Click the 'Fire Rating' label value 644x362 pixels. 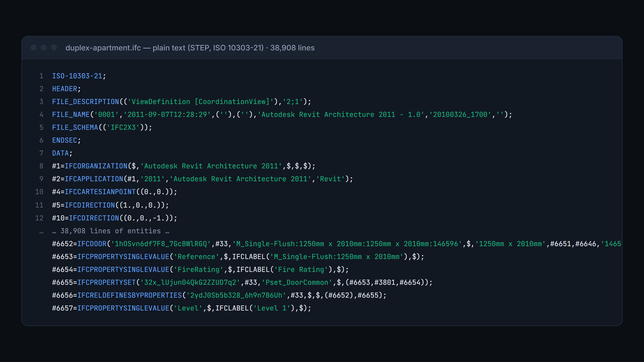tap(301, 269)
